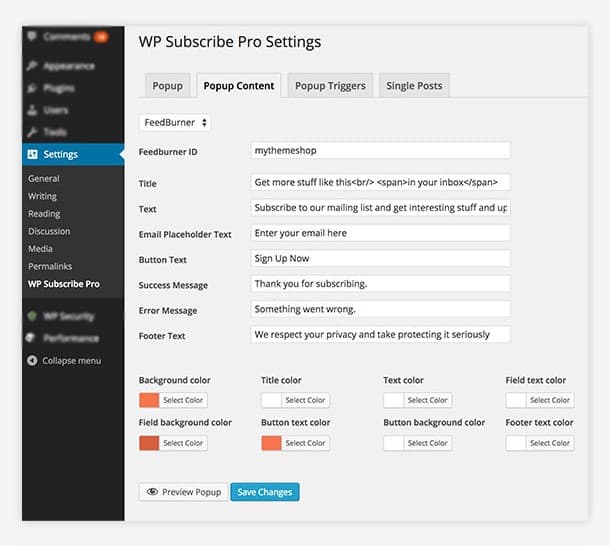The width and height of the screenshot is (610, 546).
Task: Click the WP Security shield icon
Action: tap(33, 316)
